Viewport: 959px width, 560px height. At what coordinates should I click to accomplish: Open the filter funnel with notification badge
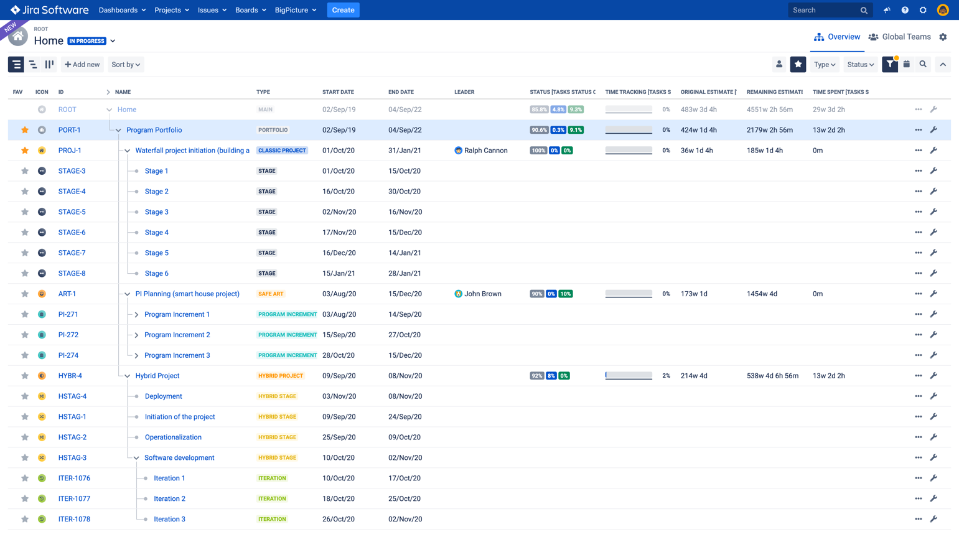[889, 64]
